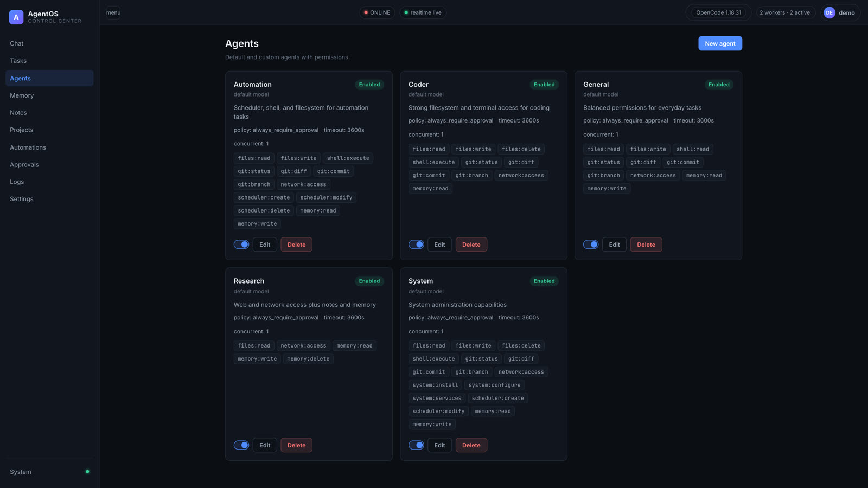The image size is (868, 488).
Task: Click the AgentOS logo icon
Action: [16, 17]
